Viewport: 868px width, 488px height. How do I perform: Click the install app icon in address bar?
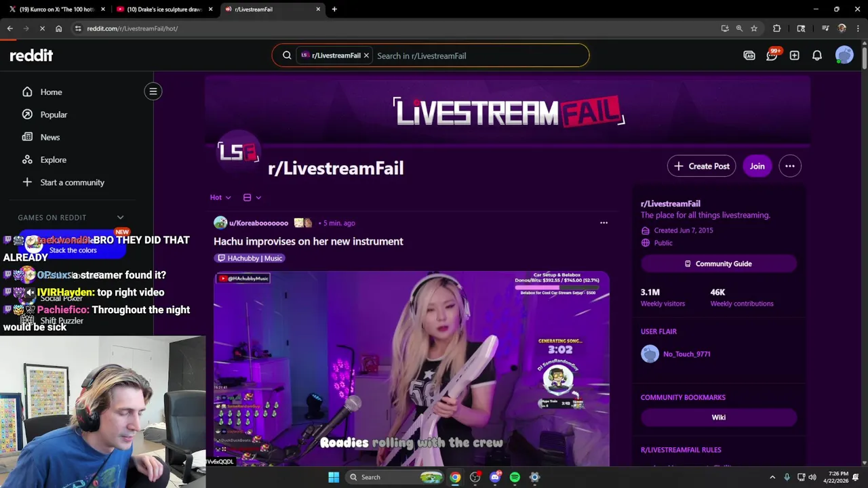[725, 28]
